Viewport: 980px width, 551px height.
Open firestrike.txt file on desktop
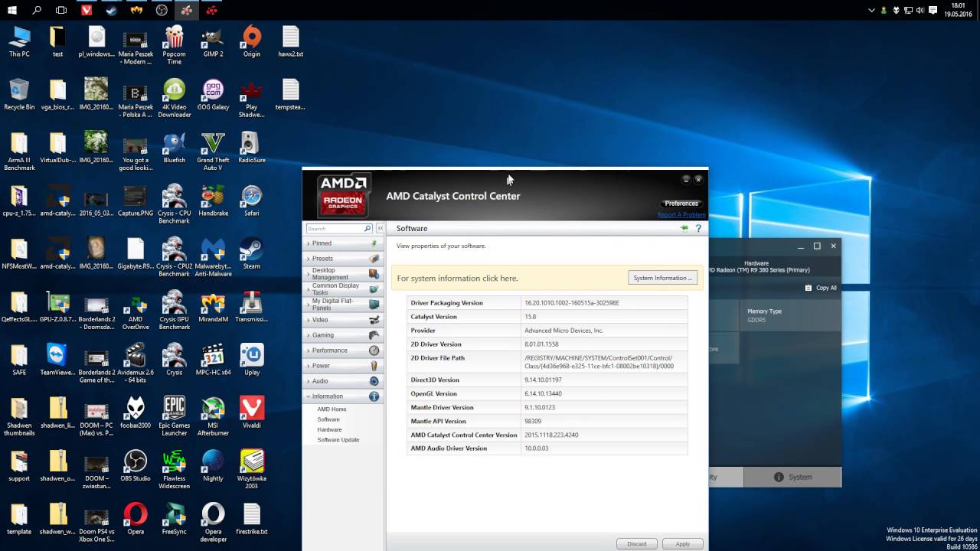click(251, 520)
